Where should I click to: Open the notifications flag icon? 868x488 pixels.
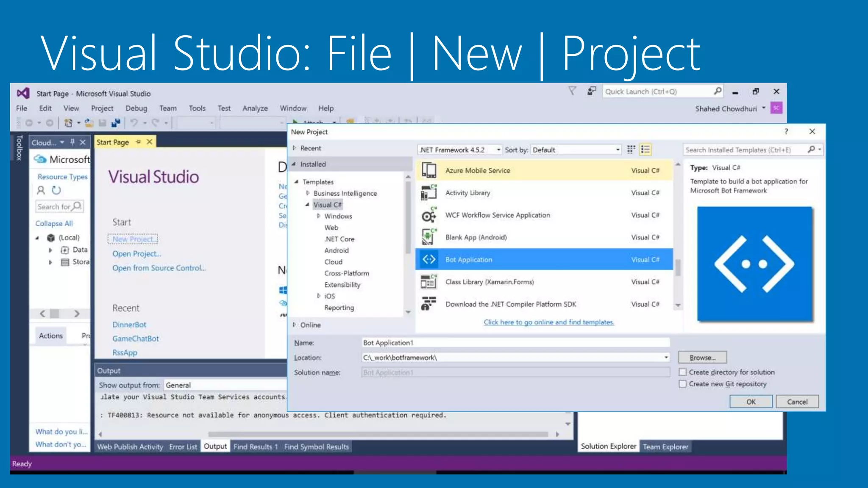(572, 91)
